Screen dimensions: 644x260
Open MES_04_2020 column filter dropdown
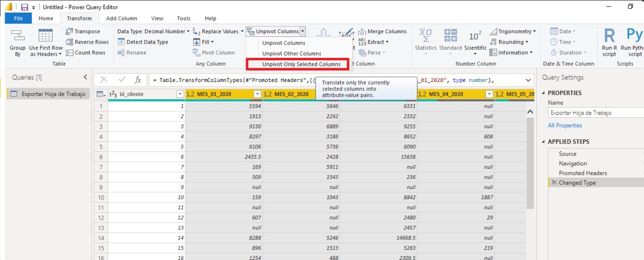(489, 94)
